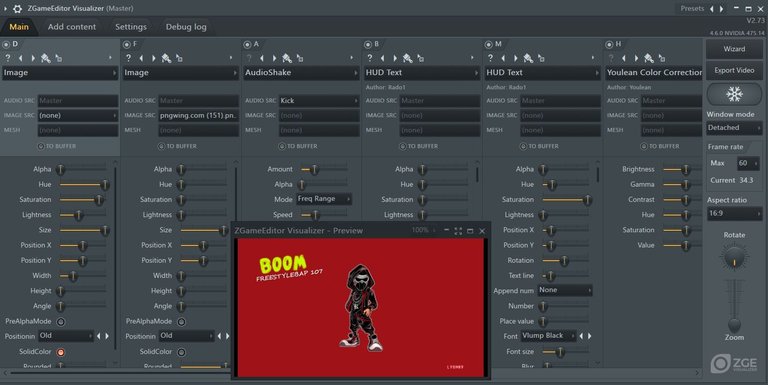This screenshot has height=385, width=768.
Task: Click the snowflake freeze button
Action: click(x=734, y=94)
